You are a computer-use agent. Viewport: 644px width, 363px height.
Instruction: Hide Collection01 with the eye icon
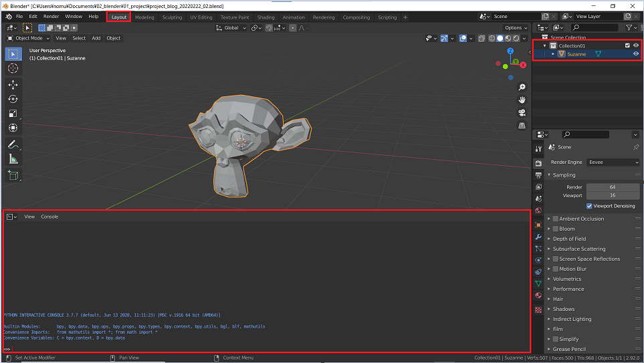pos(636,45)
